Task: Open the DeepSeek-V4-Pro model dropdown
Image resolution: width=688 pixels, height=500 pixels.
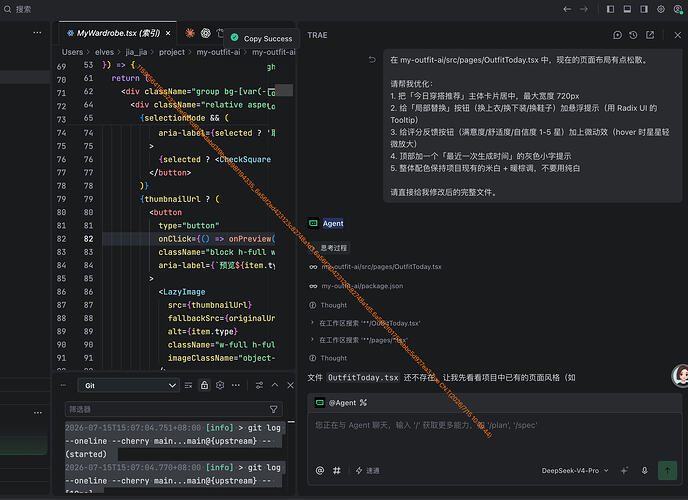Action: [x=575, y=471]
